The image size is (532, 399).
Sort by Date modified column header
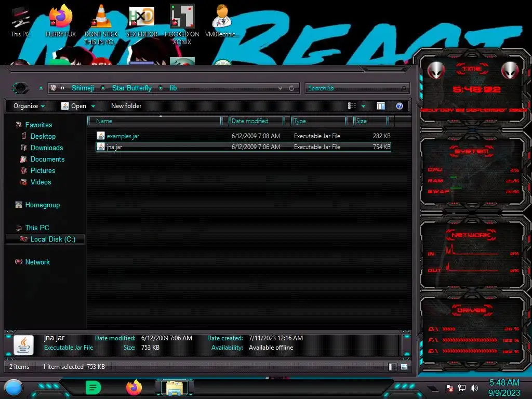click(x=256, y=121)
